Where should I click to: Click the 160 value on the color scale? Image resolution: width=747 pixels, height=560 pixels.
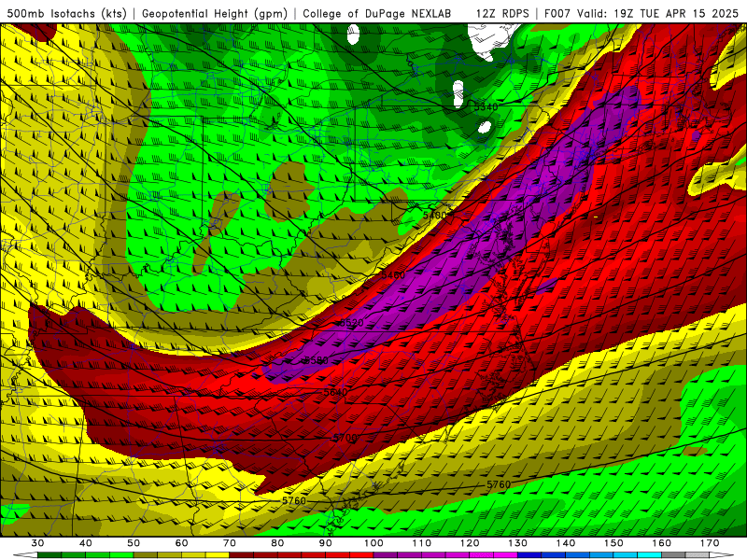click(x=662, y=543)
